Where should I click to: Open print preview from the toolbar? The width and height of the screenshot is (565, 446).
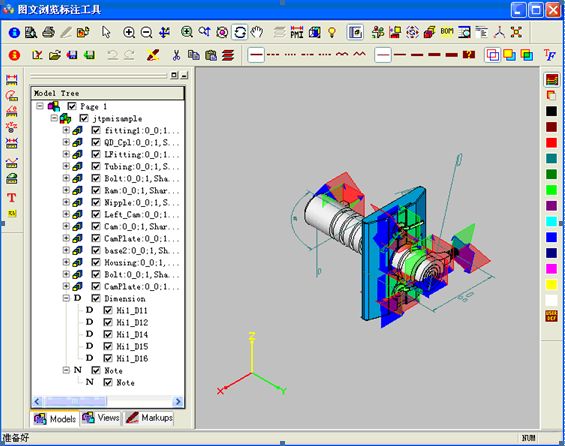click(x=31, y=32)
